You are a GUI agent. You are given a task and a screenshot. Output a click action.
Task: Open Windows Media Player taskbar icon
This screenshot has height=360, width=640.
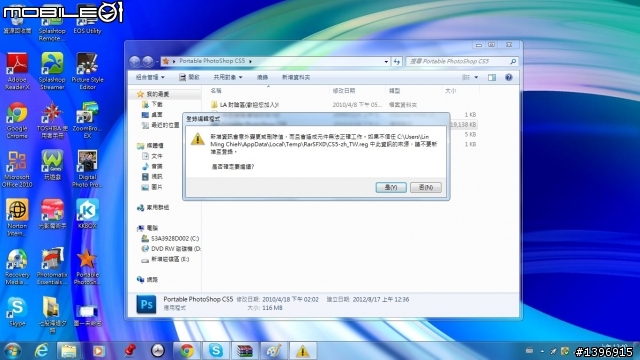(x=98, y=351)
